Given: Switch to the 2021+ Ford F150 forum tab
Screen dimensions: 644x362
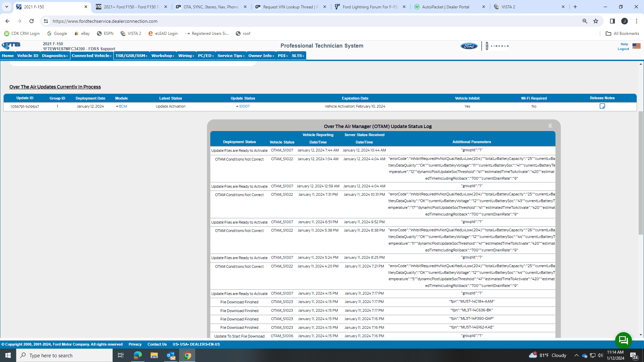Looking at the screenshot, I should [x=131, y=7].
